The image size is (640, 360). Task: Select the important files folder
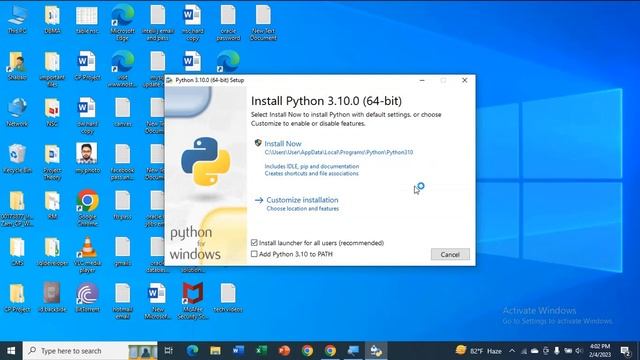[x=52, y=69]
